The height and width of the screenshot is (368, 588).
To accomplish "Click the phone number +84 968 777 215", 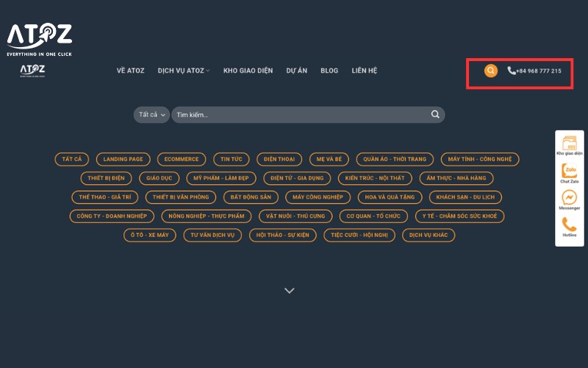I will (x=539, y=71).
